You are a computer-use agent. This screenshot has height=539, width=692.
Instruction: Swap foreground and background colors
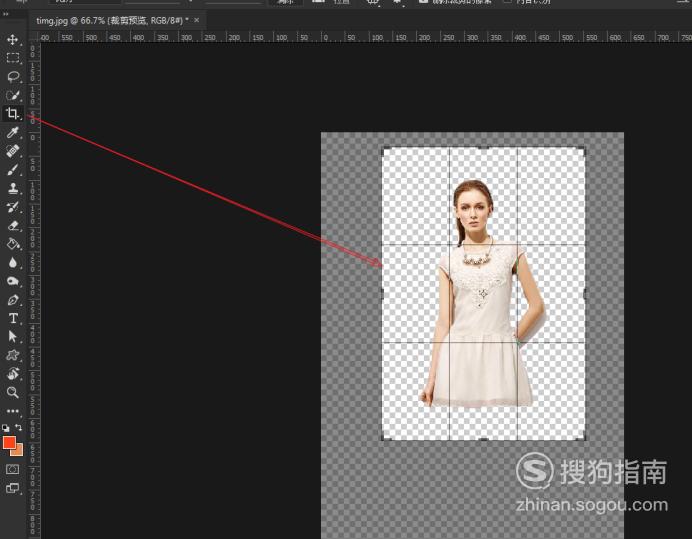pos(19,427)
